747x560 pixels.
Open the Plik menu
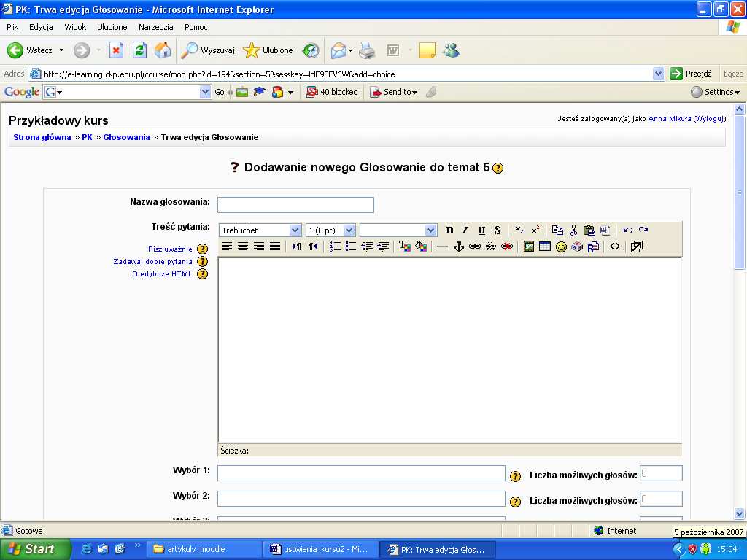pyautogui.click(x=12, y=27)
